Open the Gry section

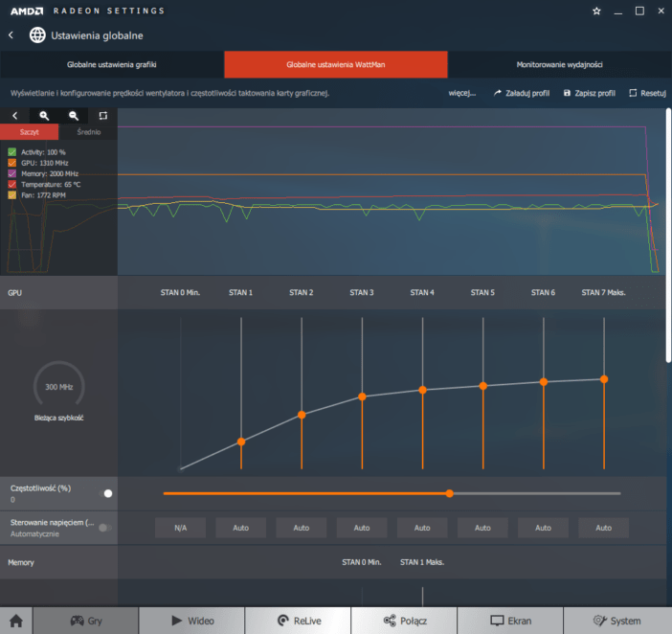tap(86, 621)
